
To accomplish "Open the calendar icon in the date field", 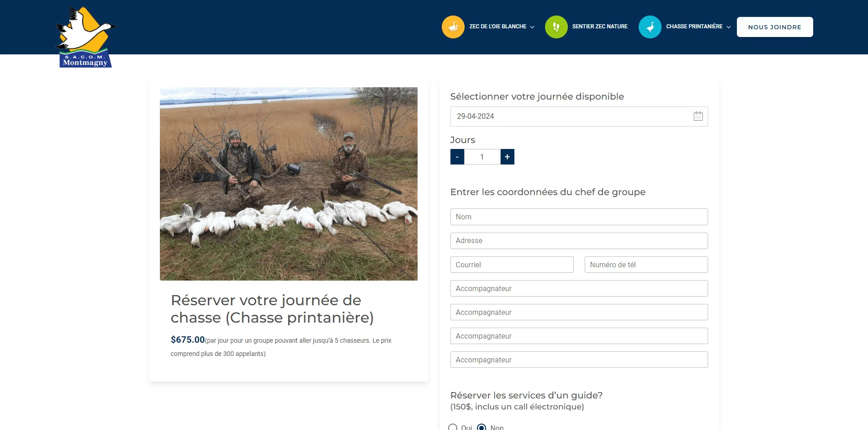I will (698, 116).
